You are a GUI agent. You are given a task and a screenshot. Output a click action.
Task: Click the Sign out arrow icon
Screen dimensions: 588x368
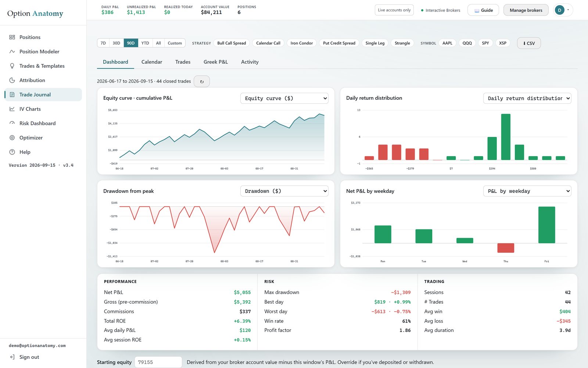tap(12, 357)
